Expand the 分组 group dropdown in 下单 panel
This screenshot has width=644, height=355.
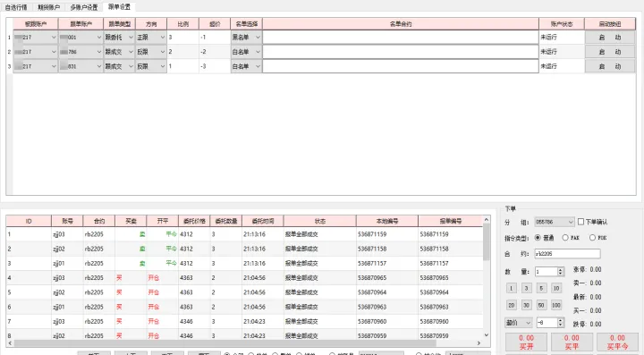click(x=554, y=222)
